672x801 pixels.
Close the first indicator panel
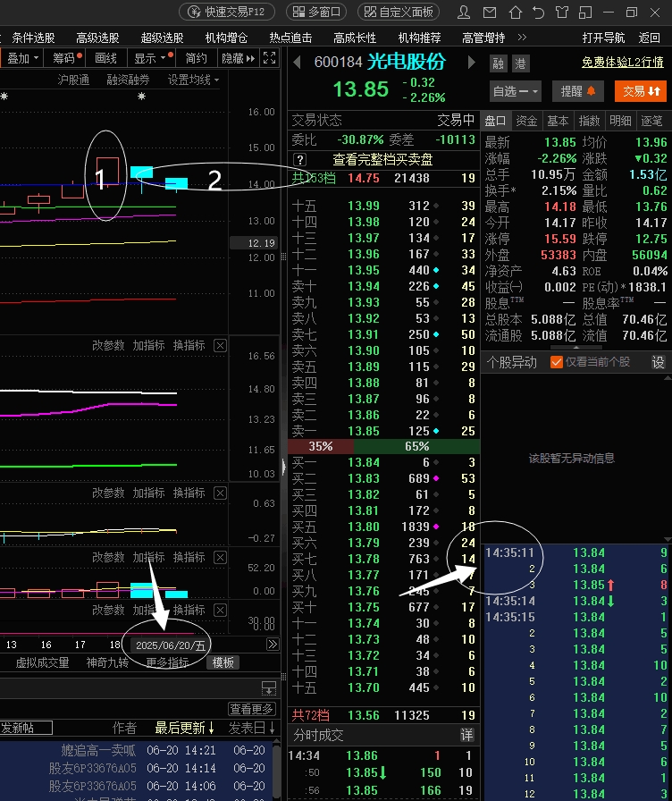tap(220, 346)
